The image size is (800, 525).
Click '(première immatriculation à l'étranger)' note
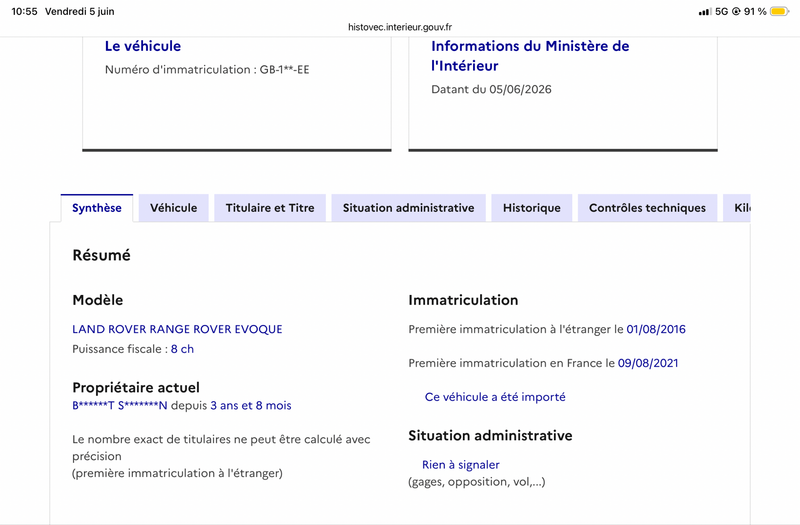pos(177,473)
